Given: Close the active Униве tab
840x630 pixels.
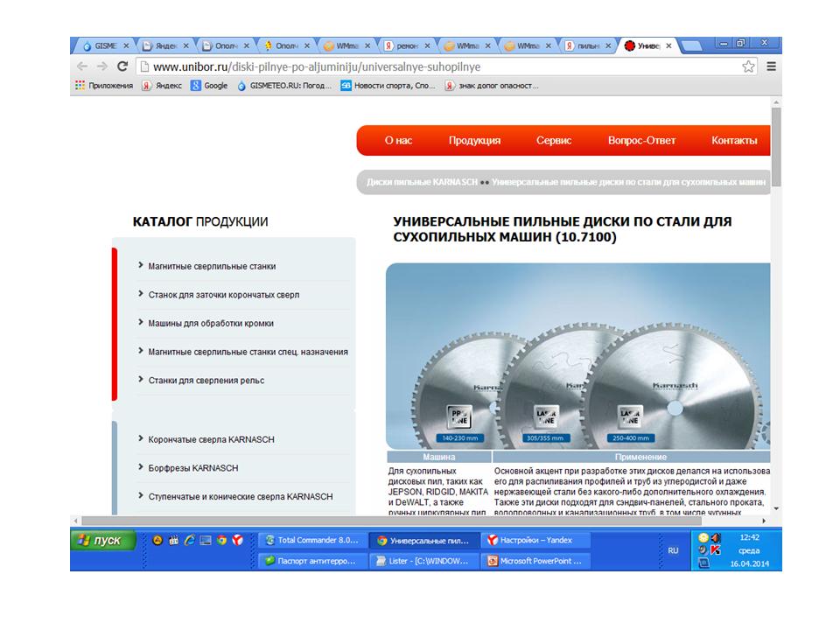Looking at the screenshot, I should [x=668, y=46].
